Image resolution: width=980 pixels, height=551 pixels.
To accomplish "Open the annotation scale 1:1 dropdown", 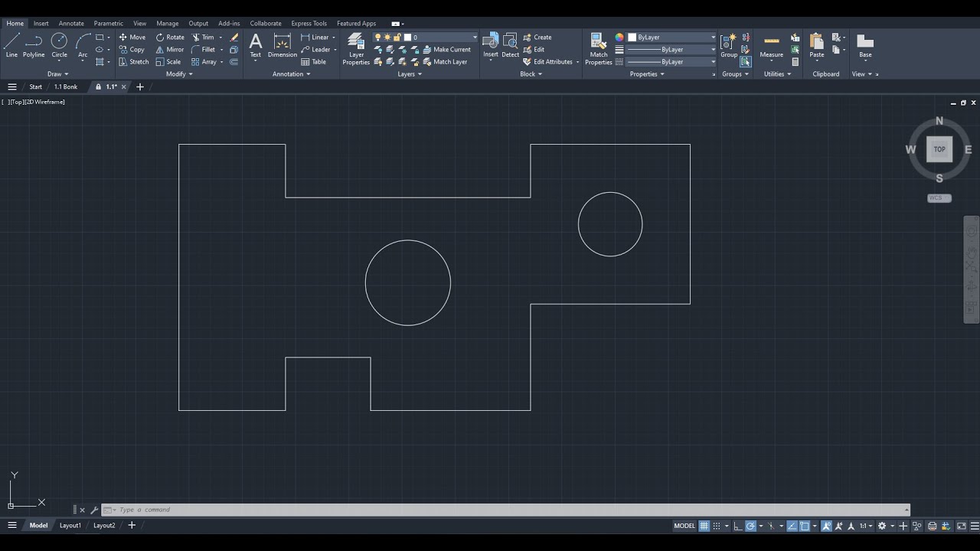I will tap(867, 526).
